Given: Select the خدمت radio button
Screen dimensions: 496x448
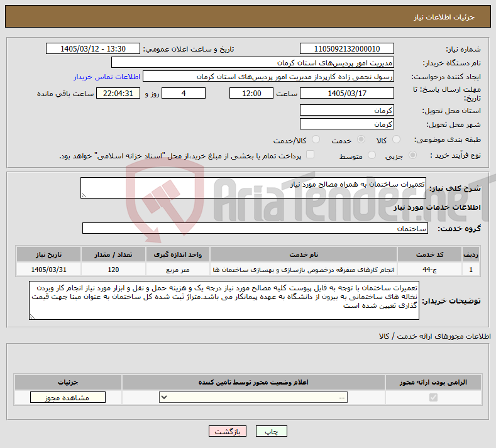Looking at the screenshot, I should point(361,139).
